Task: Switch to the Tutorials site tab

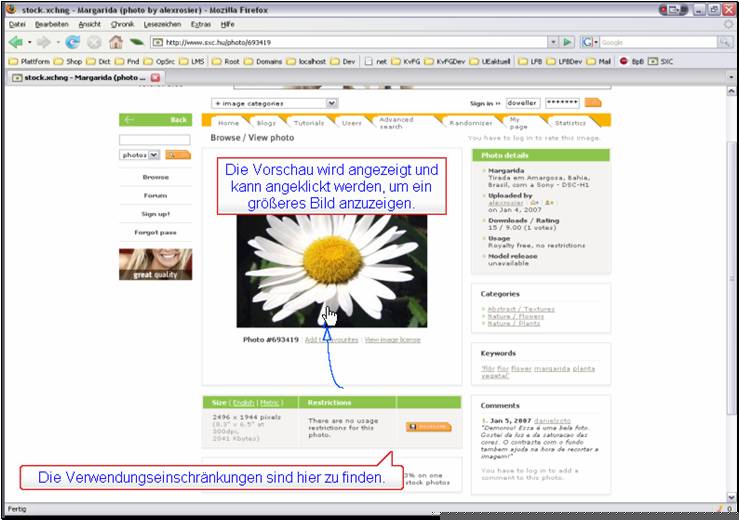Action: [x=309, y=123]
